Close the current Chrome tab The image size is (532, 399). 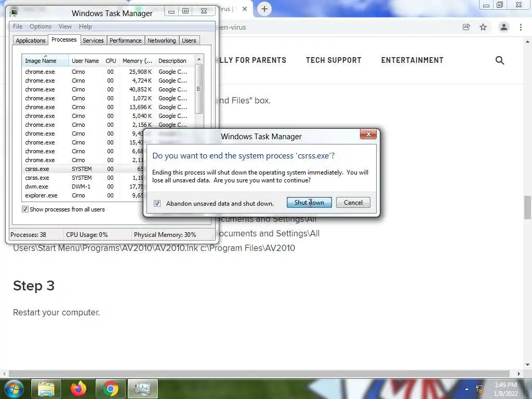point(245,9)
